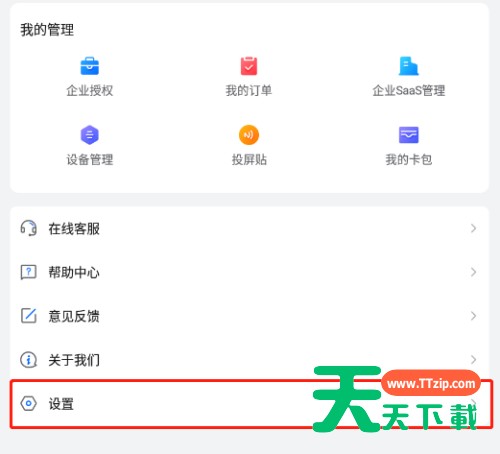Click the 我的管理 section heading

click(x=47, y=30)
